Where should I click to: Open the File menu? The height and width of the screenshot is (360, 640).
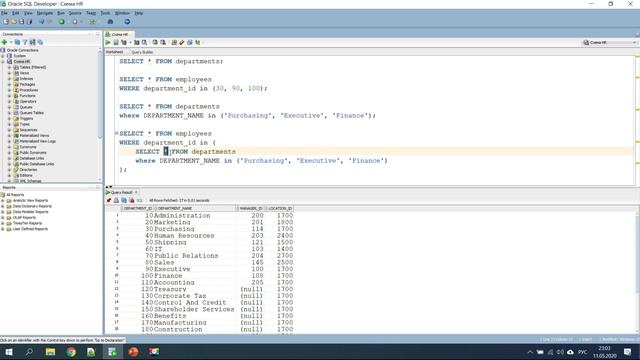[x=4, y=13]
